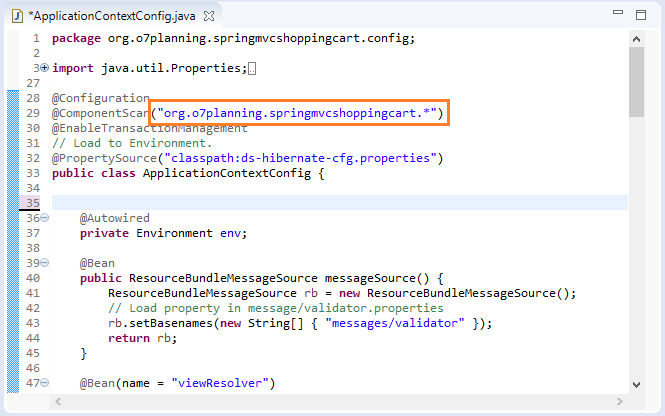Click the vertical scrollbar thumb
Image resolution: width=665 pixels, height=416 pixels.
[636, 82]
